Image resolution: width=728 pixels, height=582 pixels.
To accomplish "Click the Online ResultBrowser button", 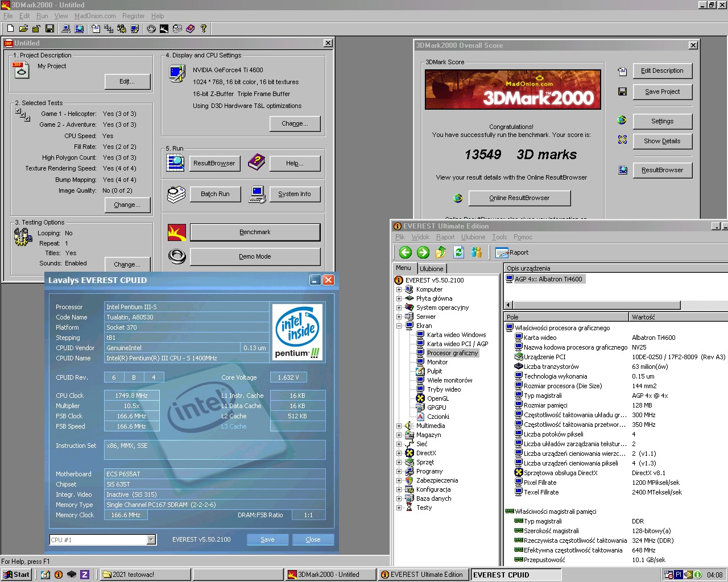I will [519, 198].
